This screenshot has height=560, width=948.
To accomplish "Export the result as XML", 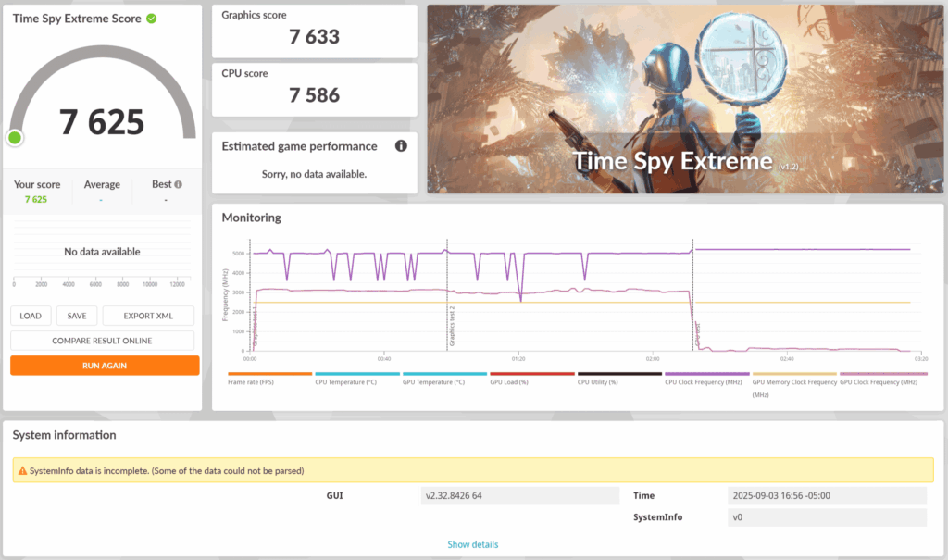I will pos(147,316).
